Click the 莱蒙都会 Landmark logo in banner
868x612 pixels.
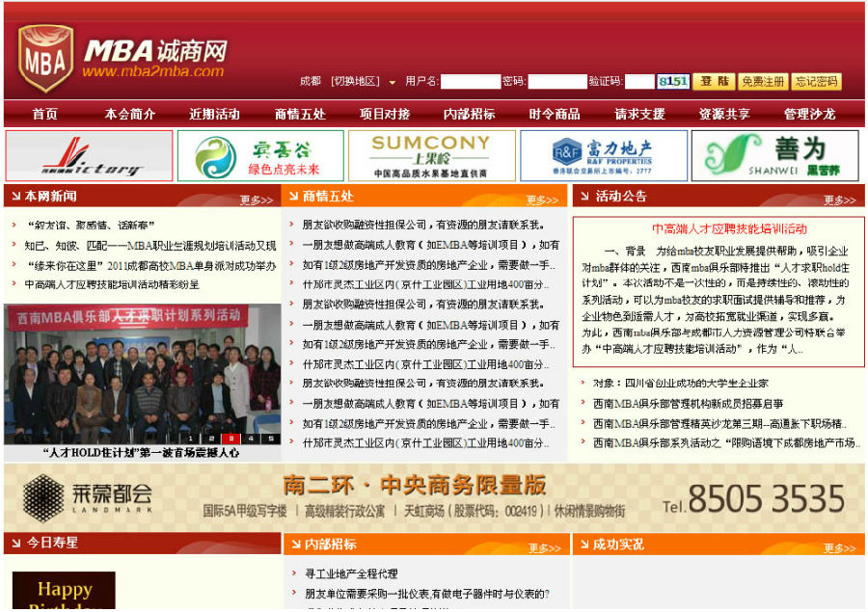click(88, 495)
